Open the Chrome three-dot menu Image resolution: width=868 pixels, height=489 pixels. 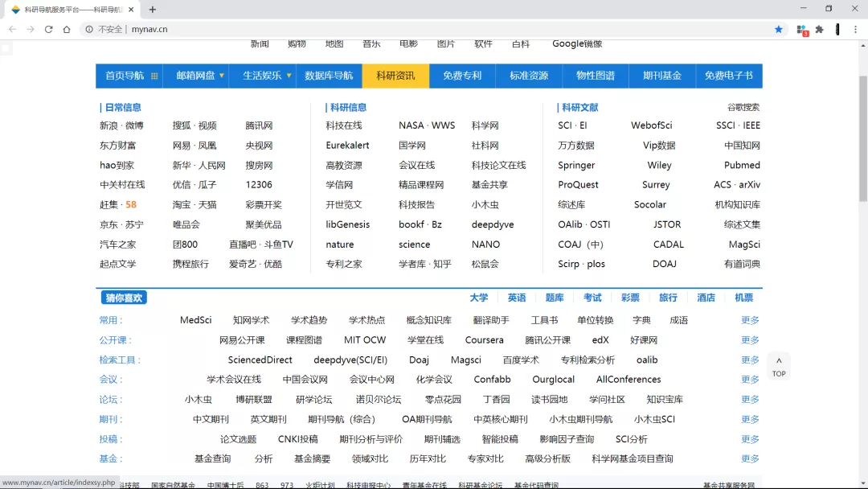[855, 29]
